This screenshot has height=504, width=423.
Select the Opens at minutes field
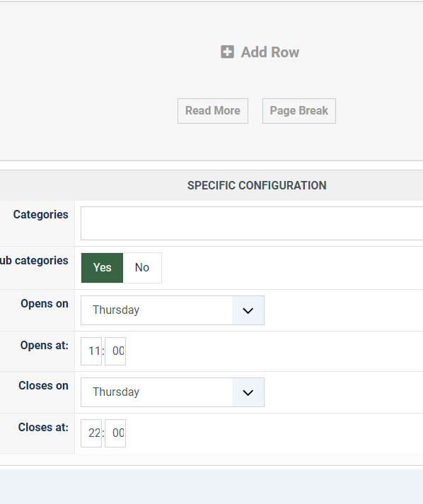[x=115, y=351]
